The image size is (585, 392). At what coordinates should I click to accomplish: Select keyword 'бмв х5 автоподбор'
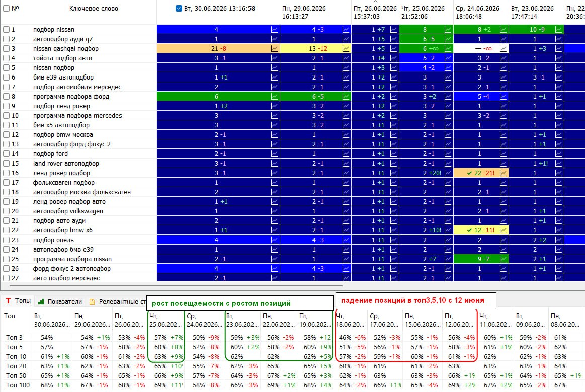click(x=61, y=125)
